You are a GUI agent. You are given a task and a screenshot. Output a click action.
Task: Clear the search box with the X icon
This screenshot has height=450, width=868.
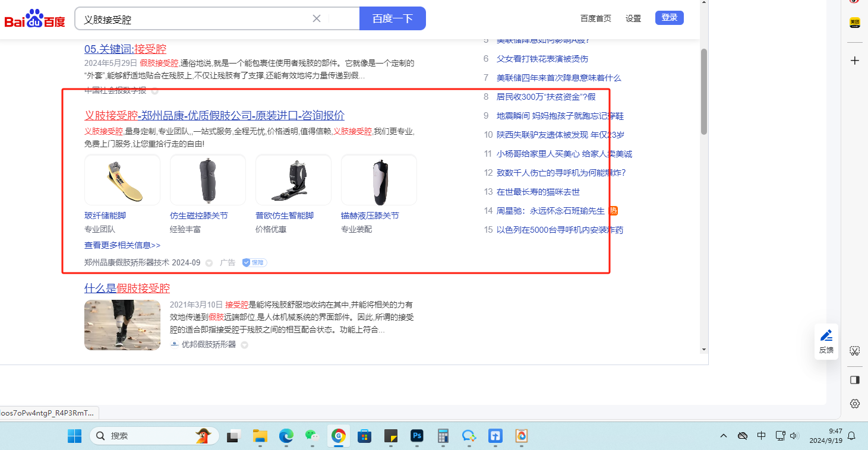317,18
